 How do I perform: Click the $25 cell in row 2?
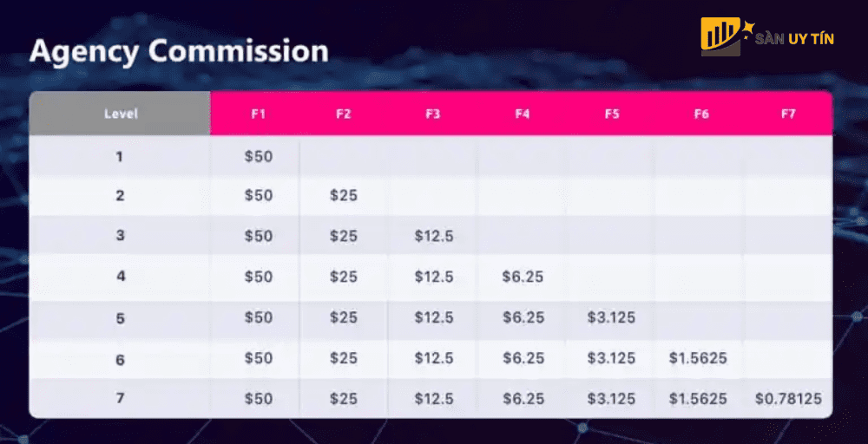coord(344,195)
